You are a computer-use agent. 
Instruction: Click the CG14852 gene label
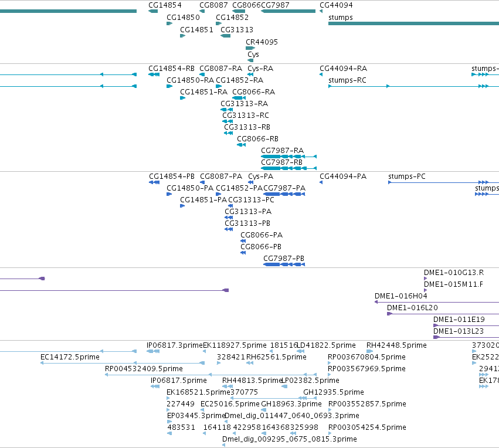[x=232, y=17]
